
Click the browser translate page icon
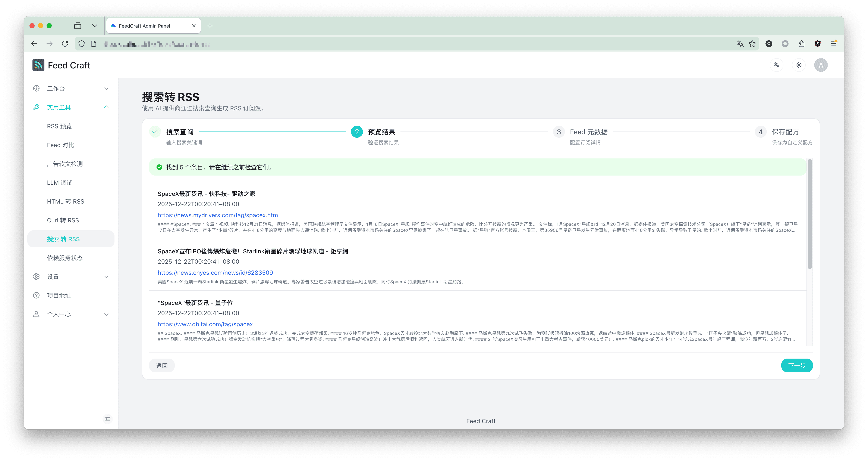pyautogui.click(x=740, y=43)
